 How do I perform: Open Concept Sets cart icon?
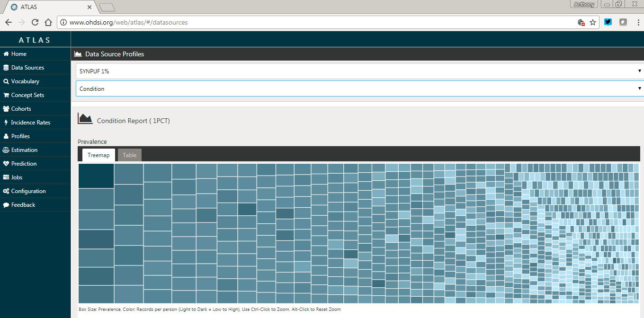click(6, 95)
